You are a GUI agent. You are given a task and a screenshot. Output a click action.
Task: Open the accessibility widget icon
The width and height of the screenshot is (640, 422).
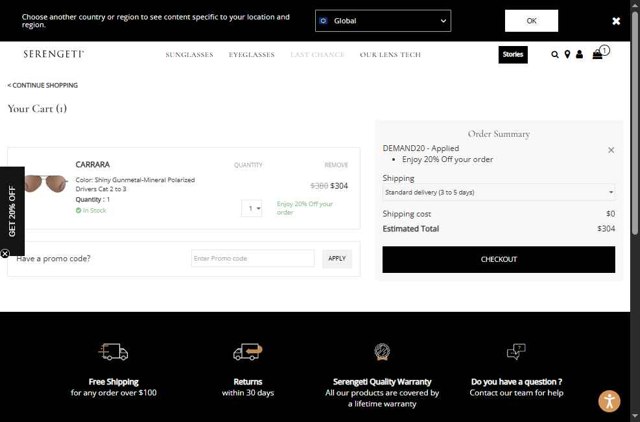pos(609,401)
